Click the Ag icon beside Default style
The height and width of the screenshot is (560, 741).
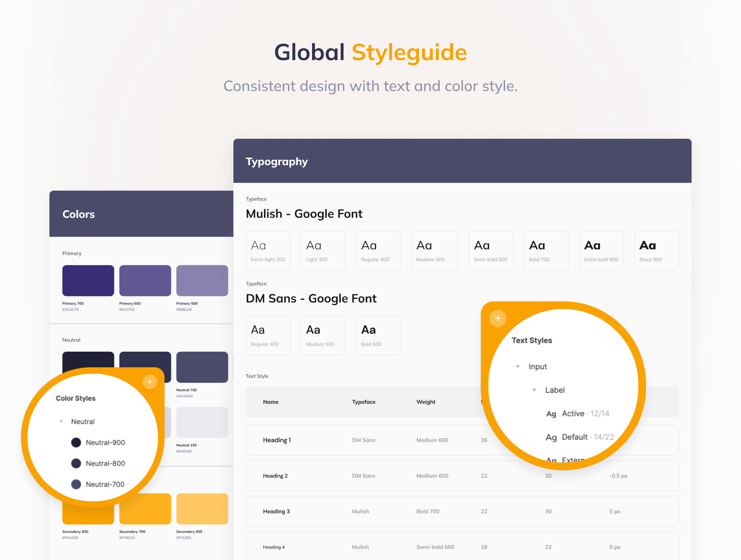[x=551, y=437]
